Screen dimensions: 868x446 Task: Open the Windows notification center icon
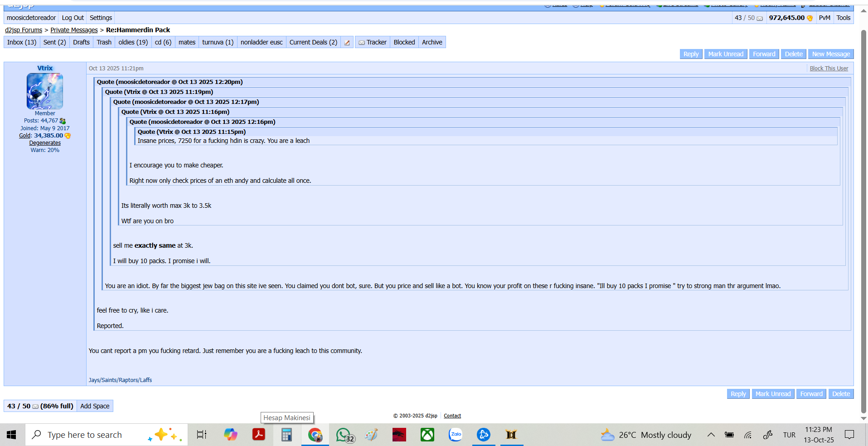click(x=849, y=435)
